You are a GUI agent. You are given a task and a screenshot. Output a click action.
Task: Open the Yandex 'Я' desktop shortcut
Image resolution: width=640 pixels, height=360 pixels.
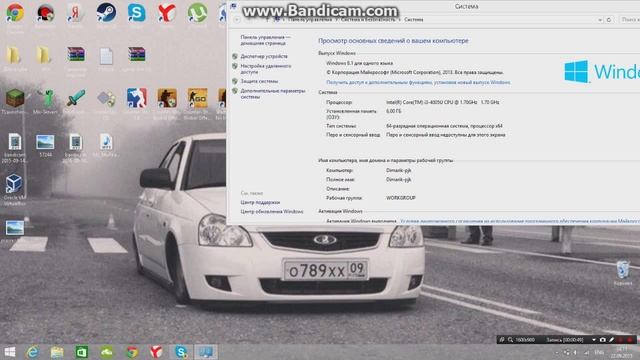tap(76, 13)
